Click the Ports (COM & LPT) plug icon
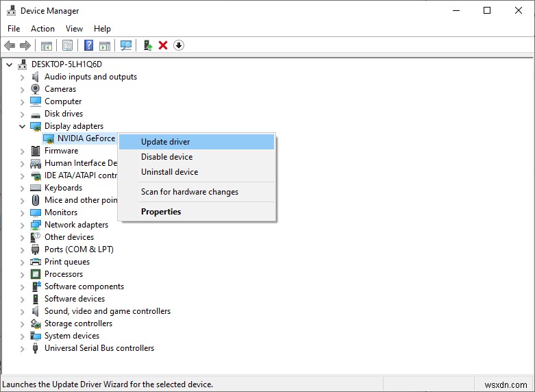This screenshot has height=392, width=535. [x=36, y=249]
